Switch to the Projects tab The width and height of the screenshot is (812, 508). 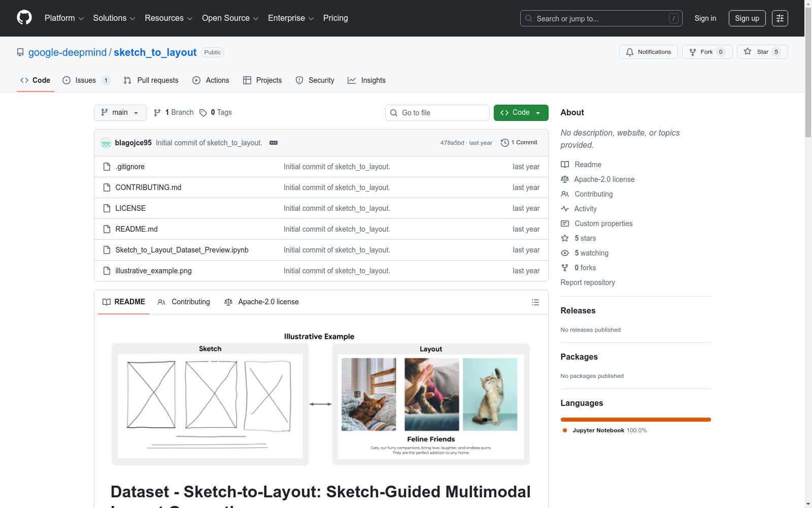262,80
